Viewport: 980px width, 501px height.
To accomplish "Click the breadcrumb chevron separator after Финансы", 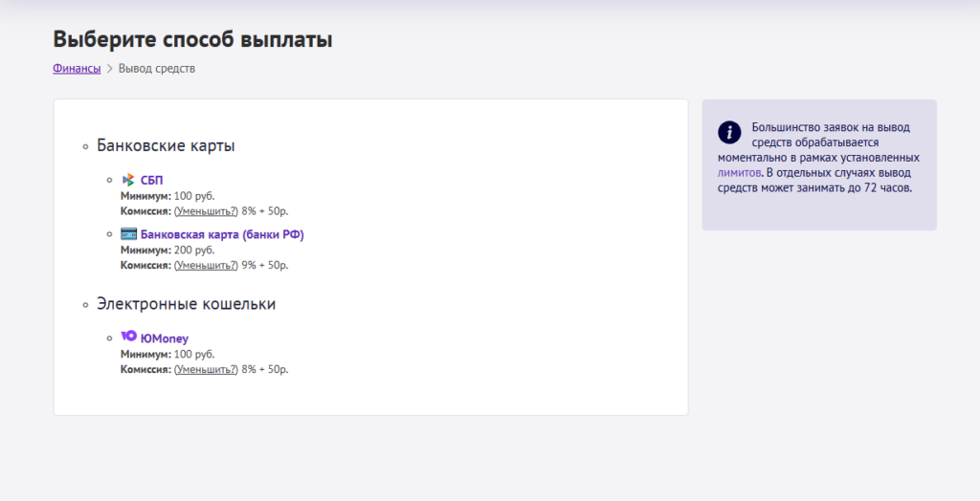I will (110, 69).
